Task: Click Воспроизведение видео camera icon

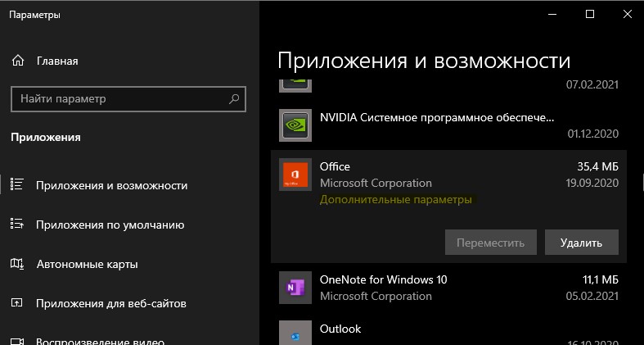Action: pos(17,341)
